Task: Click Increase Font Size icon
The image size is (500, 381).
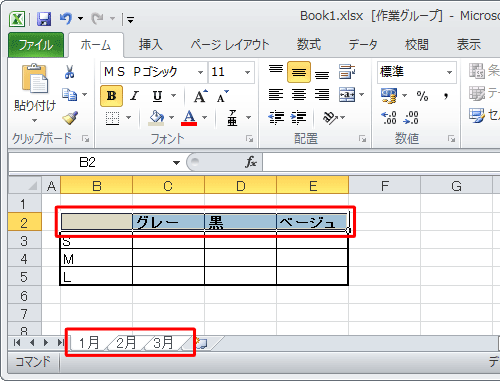Action: (x=200, y=96)
